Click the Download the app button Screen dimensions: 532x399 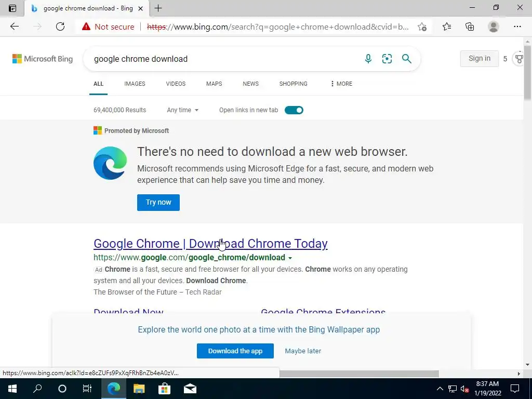[235, 351]
